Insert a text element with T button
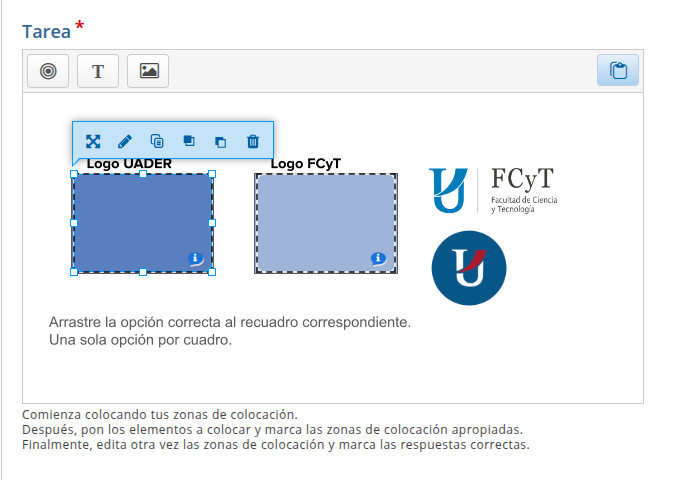 [x=98, y=71]
